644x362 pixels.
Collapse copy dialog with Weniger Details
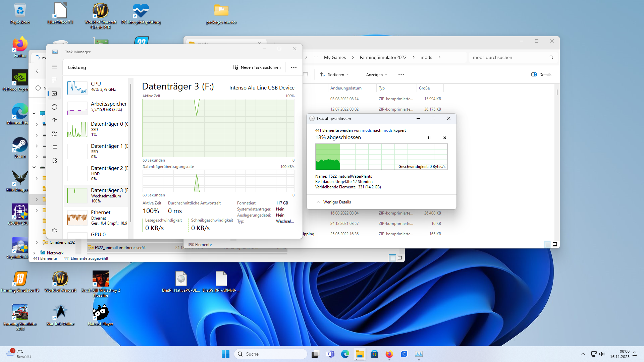(x=334, y=202)
